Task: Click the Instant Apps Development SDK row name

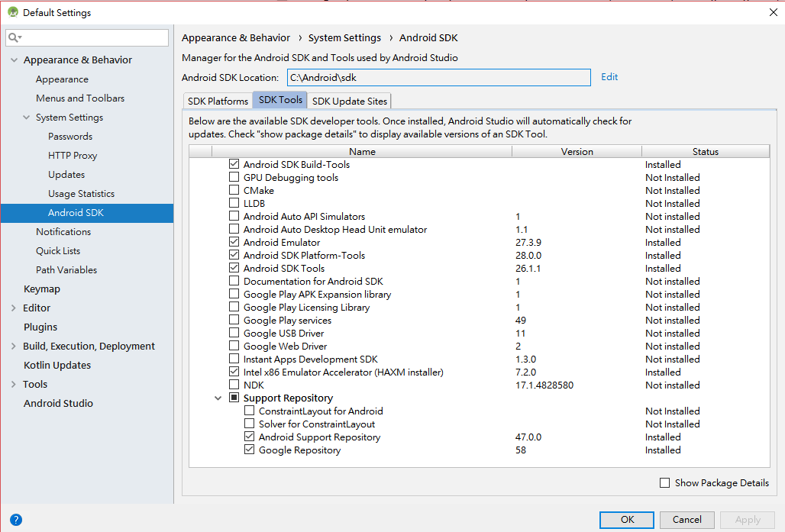Action: [x=310, y=359]
